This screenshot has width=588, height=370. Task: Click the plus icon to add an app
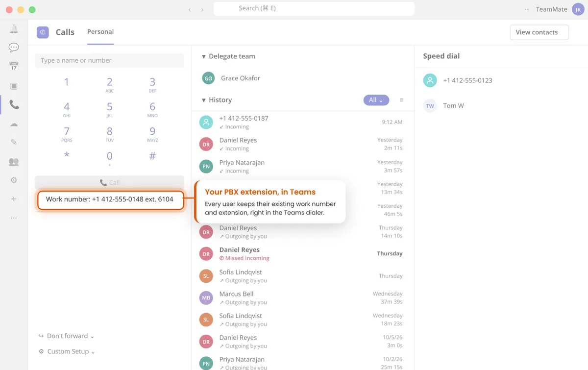14,199
